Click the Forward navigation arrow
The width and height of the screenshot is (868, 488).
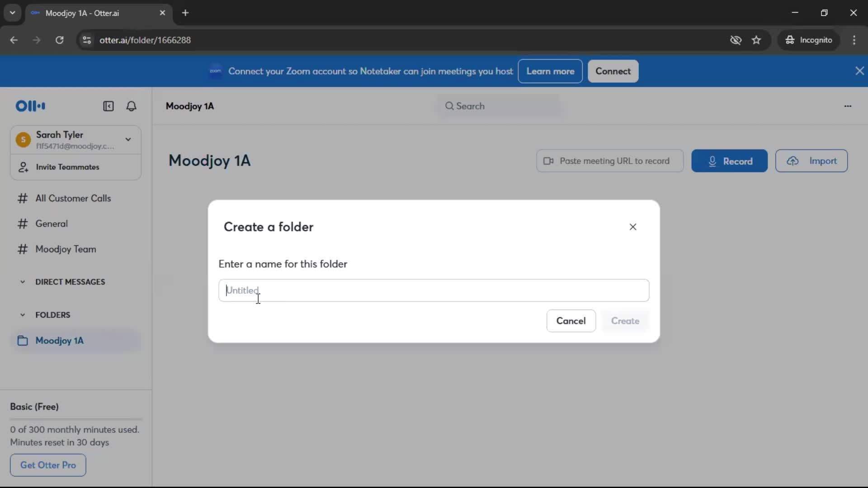(37, 40)
